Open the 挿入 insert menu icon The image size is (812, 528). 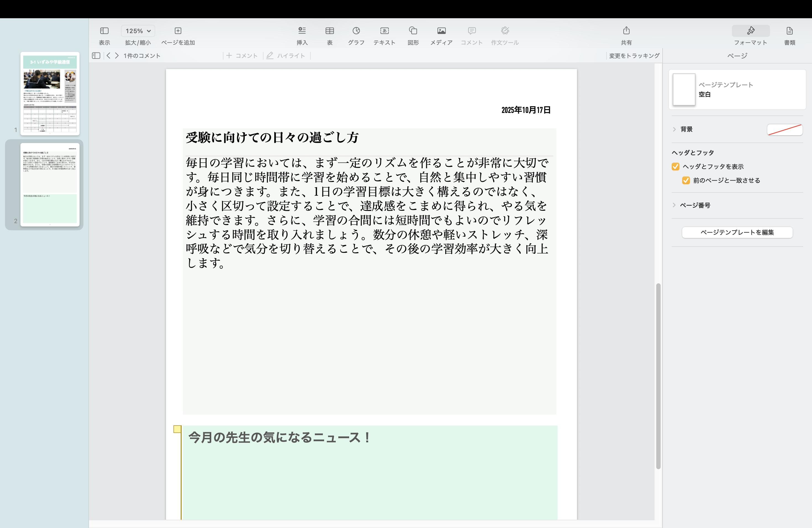click(302, 31)
